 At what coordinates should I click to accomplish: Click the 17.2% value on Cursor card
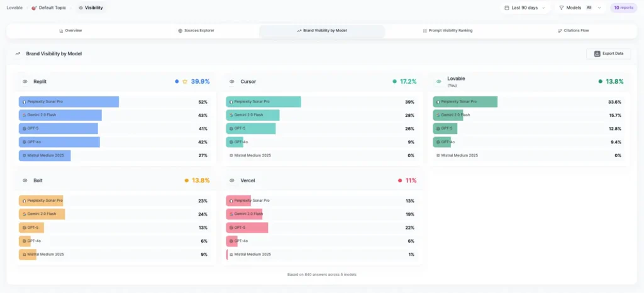point(408,82)
